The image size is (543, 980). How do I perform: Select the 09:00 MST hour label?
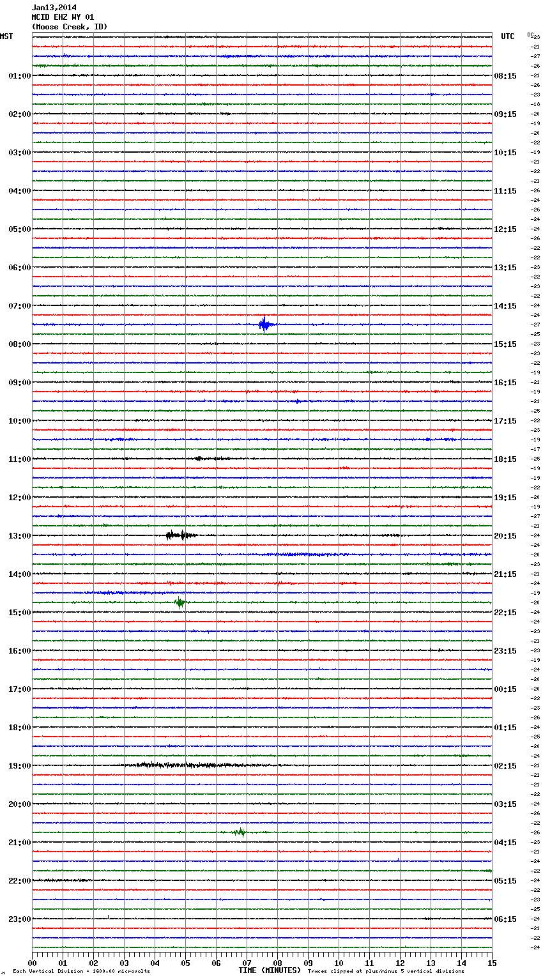tap(20, 383)
